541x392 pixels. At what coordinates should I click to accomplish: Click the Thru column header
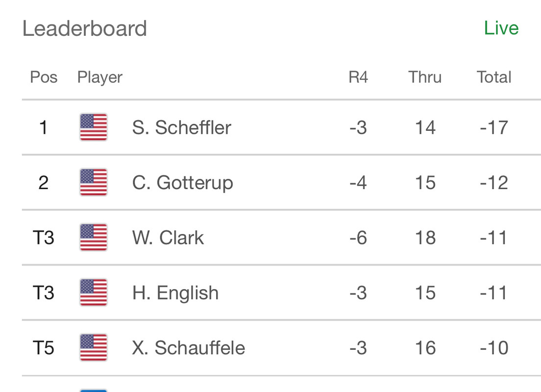click(x=425, y=77)
